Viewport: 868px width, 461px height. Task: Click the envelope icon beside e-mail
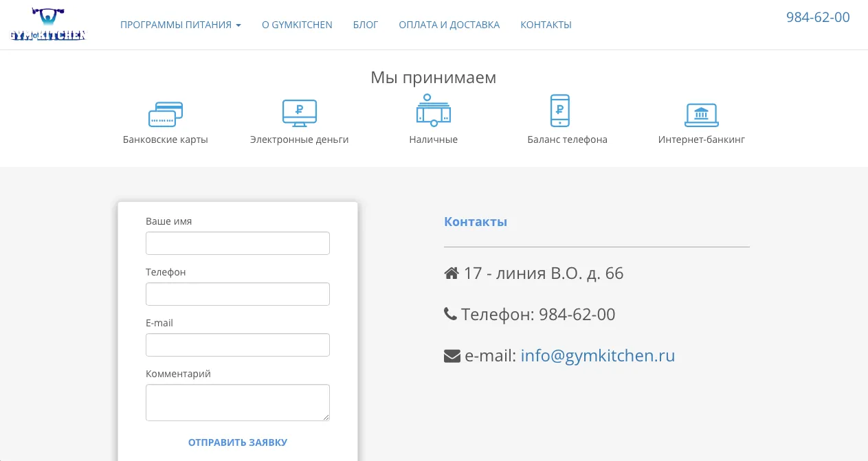[452, 356]
